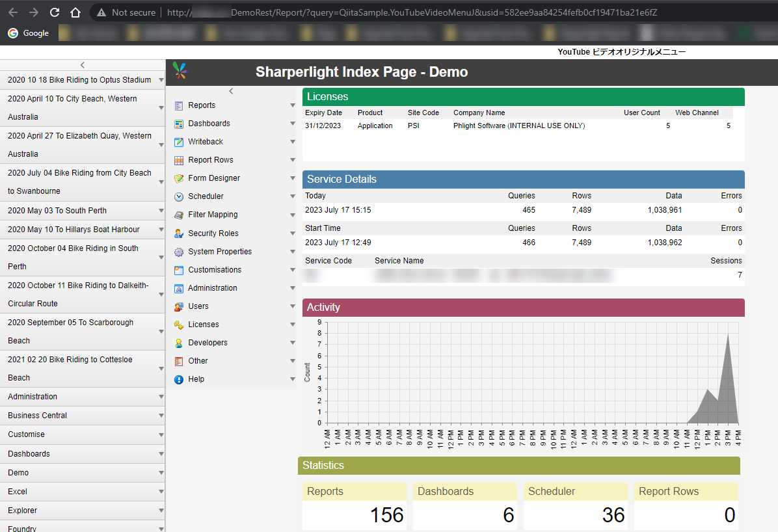
Task: Click the Reports menu icon
Action: point(179,106)
